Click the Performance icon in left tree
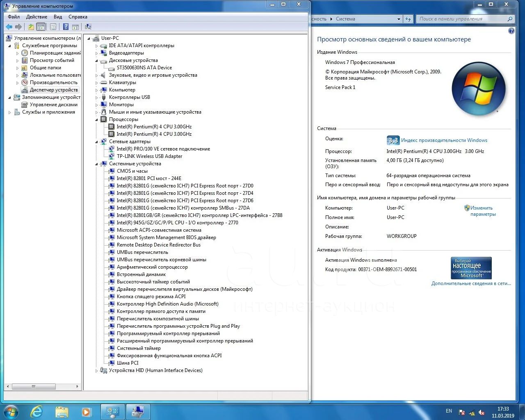This screenshot has width=525, height=420. (x=25, y=82)
